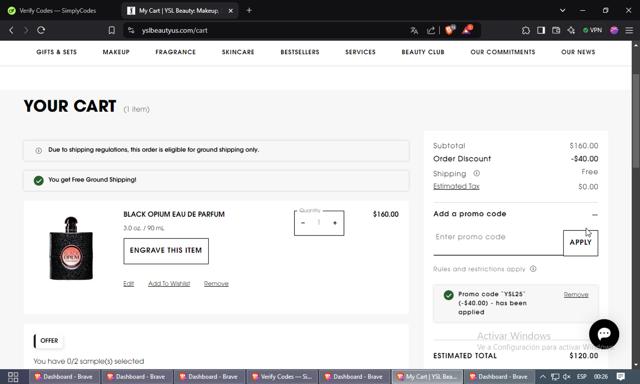Click the shipping regulations info icon

(x=38, y=150)
